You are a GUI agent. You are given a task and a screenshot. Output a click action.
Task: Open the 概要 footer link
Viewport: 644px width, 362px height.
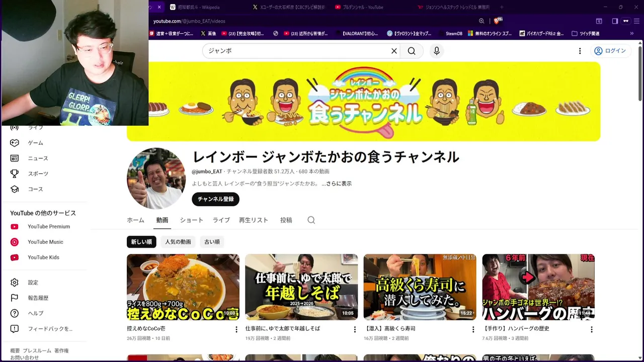(x=15, y=351)
